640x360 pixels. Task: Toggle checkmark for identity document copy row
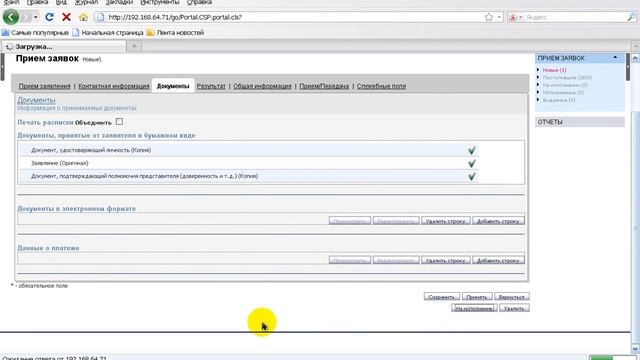click(x=472, y=150)
